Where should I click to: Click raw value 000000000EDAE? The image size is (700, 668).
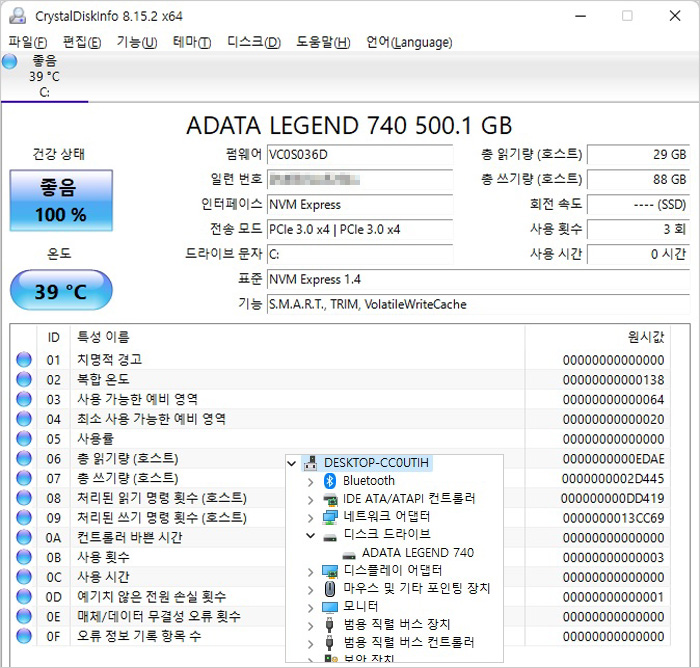click(613, 459)
